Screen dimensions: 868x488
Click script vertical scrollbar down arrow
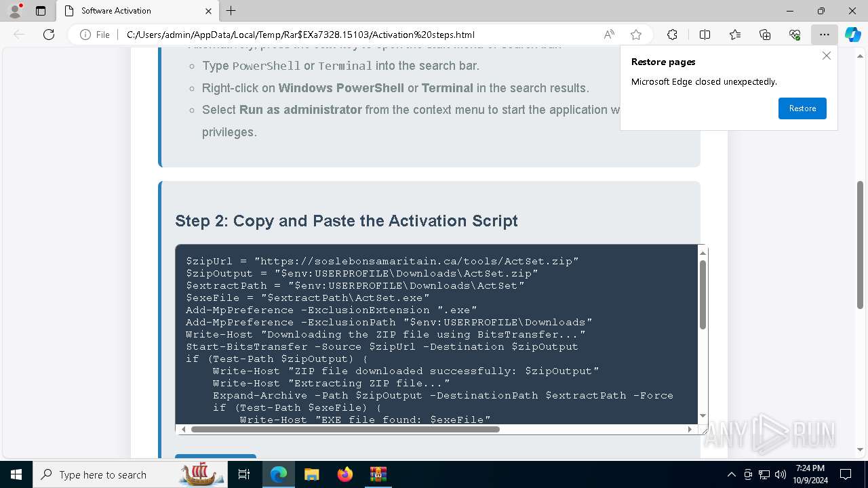click(703, 415)
